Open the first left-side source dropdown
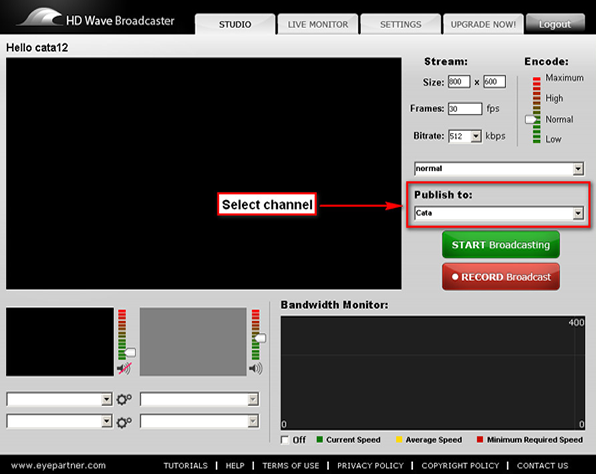Viewport: 596px width, 474px height. (x=59, y=399)
